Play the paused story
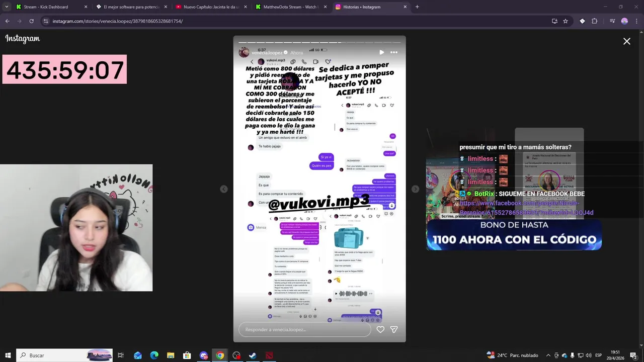The image size is (644, 362). coord(381,52)
